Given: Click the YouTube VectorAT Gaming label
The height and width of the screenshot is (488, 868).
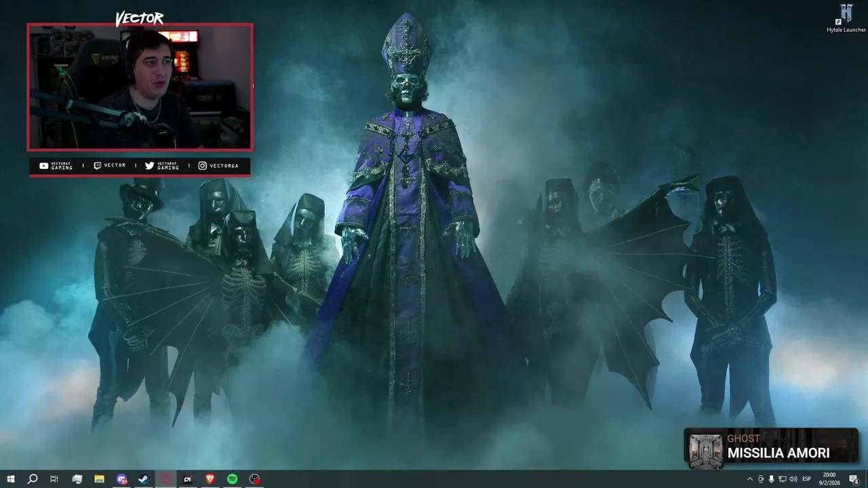Looking at the screenshot, I should tap(56, 165).
